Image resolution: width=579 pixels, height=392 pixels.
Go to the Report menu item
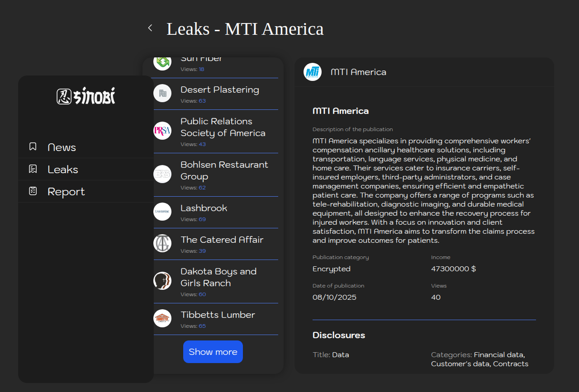[x=66, y=192]
